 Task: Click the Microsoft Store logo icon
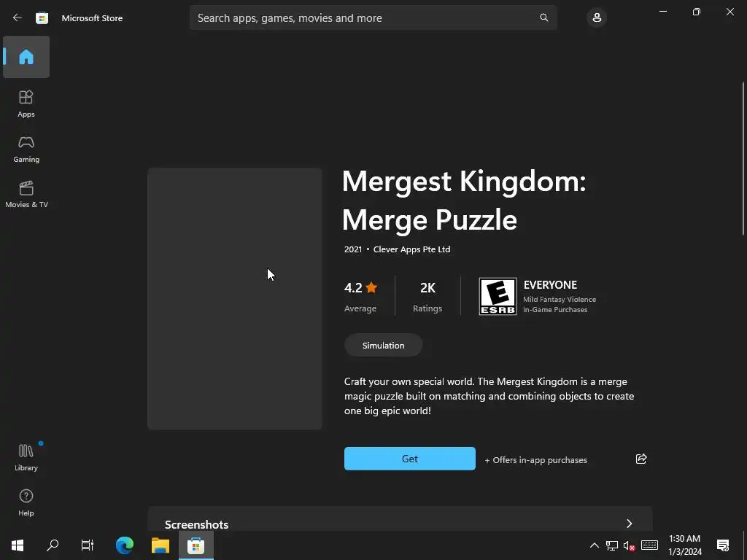pos(42,18)
